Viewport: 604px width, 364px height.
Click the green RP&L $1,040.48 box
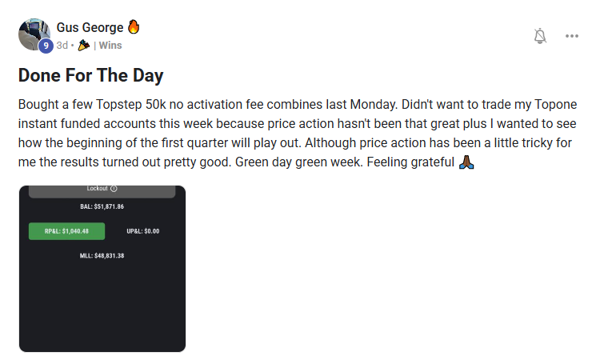click(66, 231)
